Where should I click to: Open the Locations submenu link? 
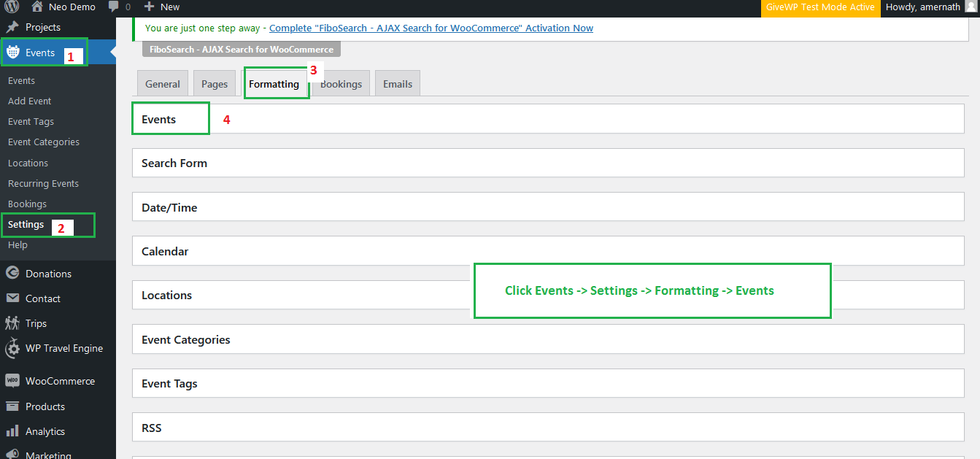pos(28,163)
